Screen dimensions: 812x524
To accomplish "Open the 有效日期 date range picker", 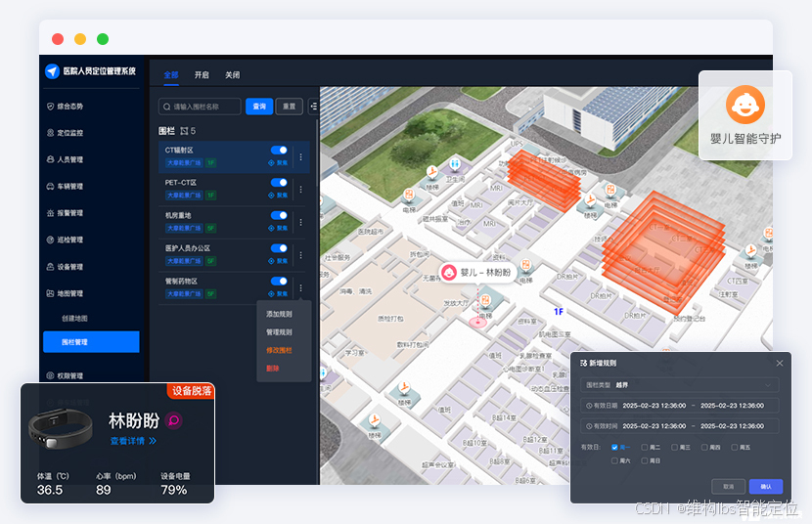I will click(x=679, y=406).
